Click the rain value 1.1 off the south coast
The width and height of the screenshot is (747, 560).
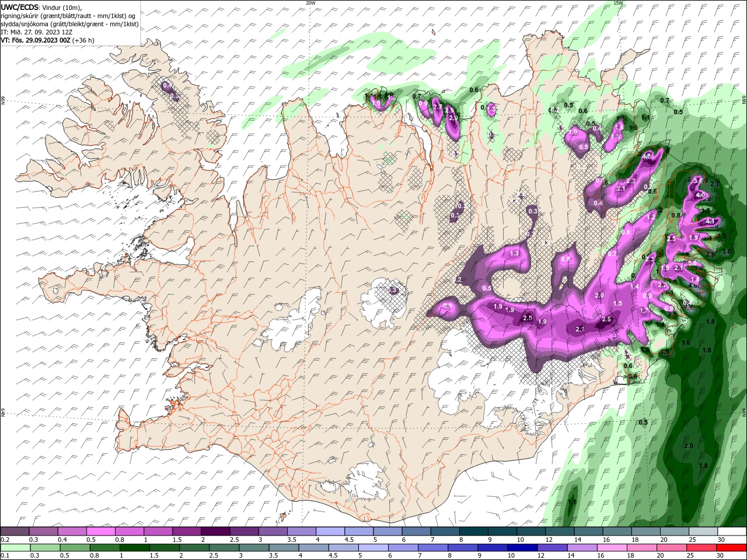(x=572, y=502)
